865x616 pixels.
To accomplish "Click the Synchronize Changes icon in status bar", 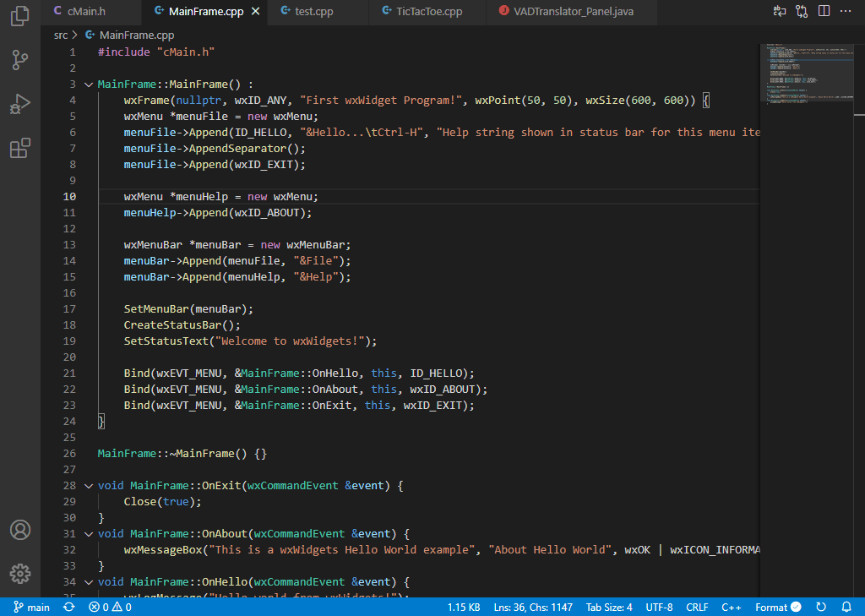I will (69, 608).
